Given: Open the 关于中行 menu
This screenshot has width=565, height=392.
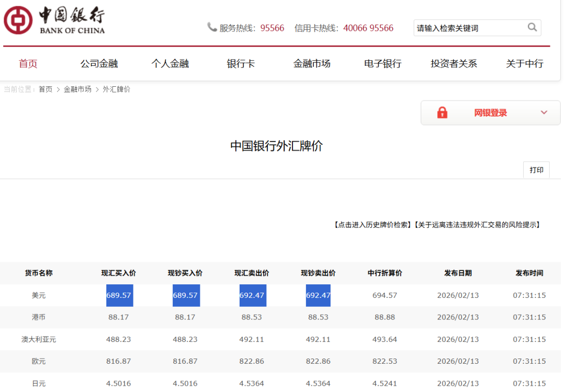Looking at the screenshot, I should (x=525, y=64).
